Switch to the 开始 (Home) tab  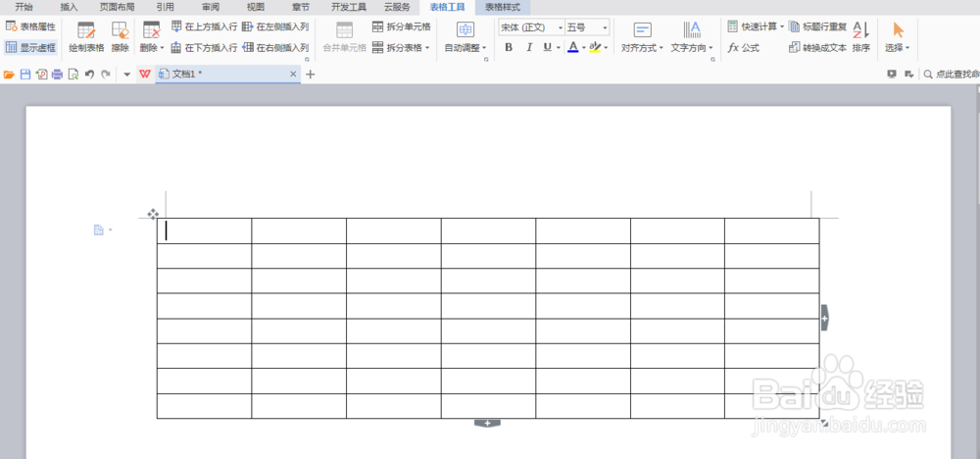pyautogui.click(x=24, y=8)
